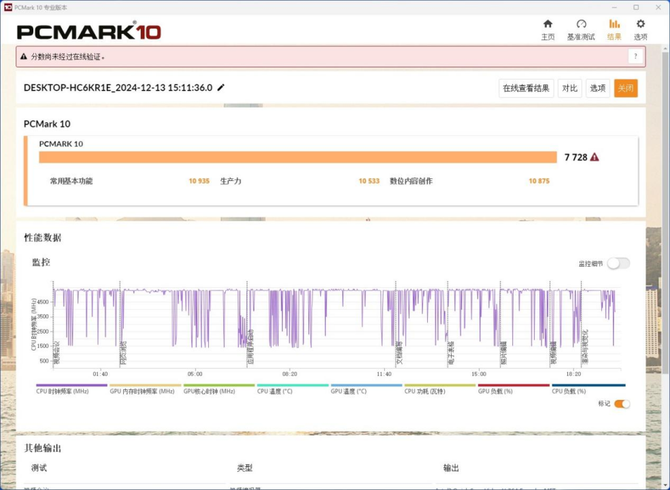The height and width of the screenshot is (490, 670).
Task: Click the 类型 column header
Action: tap(245, 468)
